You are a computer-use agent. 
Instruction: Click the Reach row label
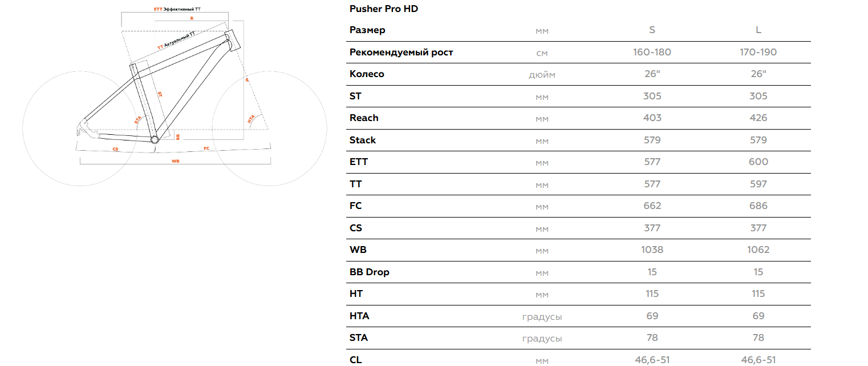pos(364,118)
